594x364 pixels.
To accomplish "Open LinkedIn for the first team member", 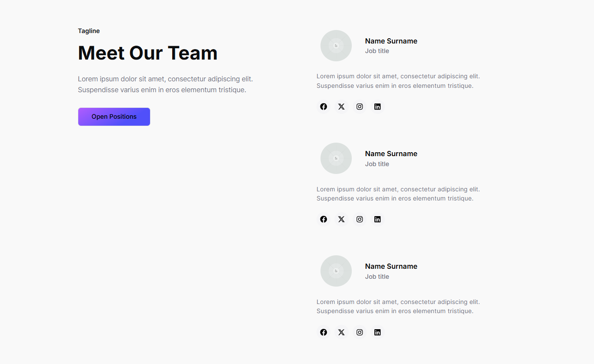I will 377,107.
